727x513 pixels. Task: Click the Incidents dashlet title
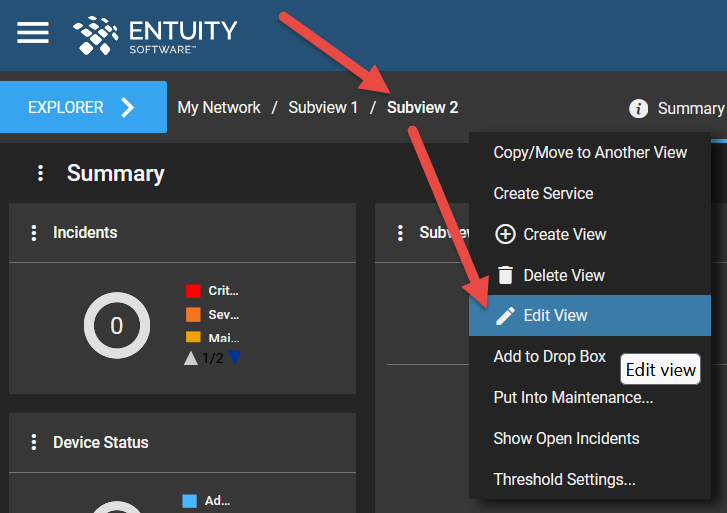click(85, 233)
